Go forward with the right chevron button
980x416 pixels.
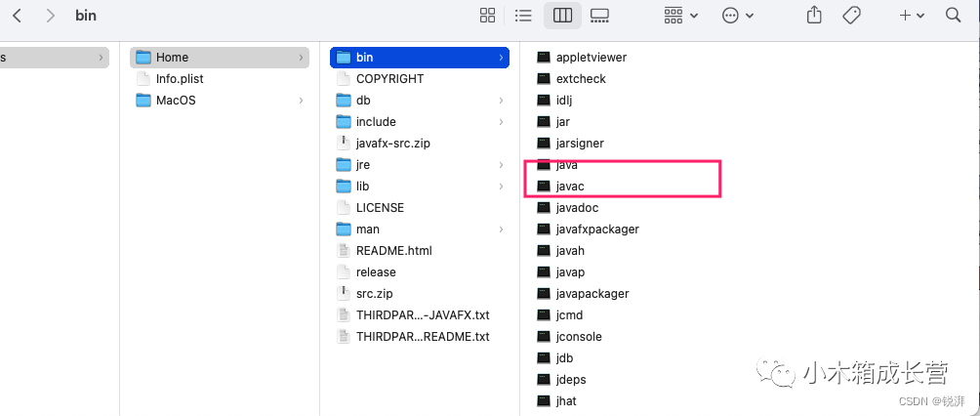[x=51, y=16]
